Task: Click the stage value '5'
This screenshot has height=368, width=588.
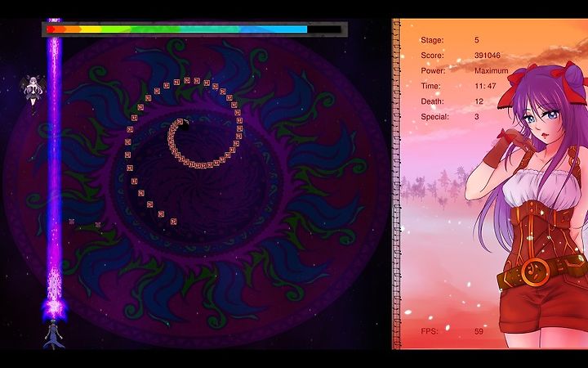Action: pos(477,40)
